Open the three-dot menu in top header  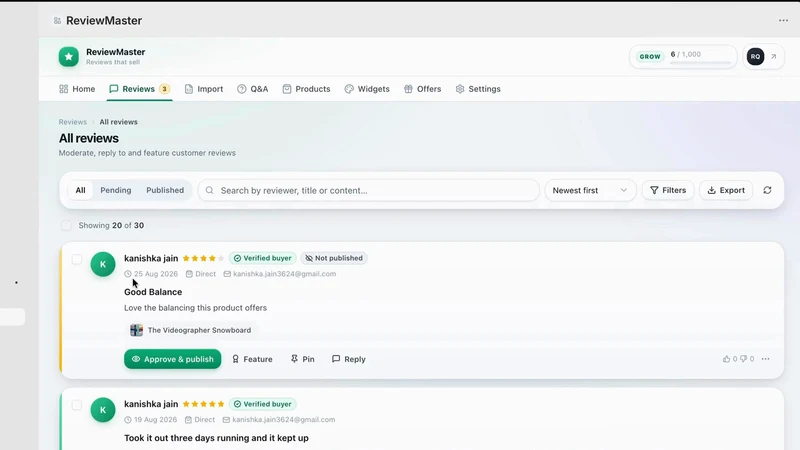tap(783, 20)
